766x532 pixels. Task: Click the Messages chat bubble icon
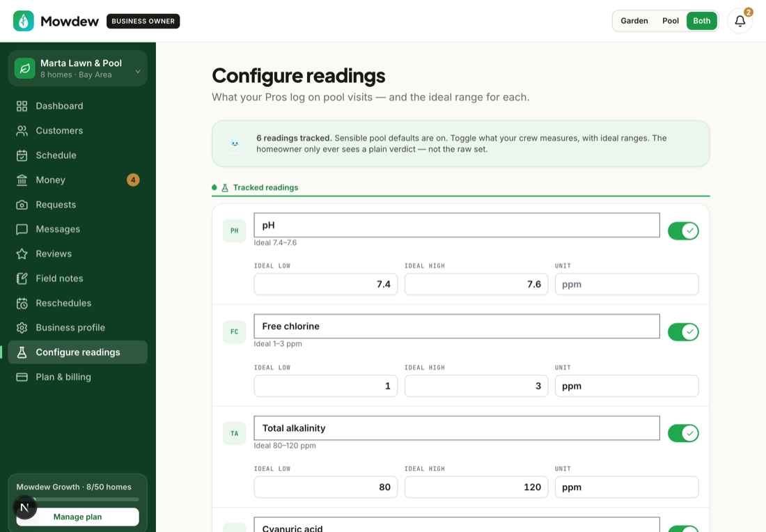point(22,229)
